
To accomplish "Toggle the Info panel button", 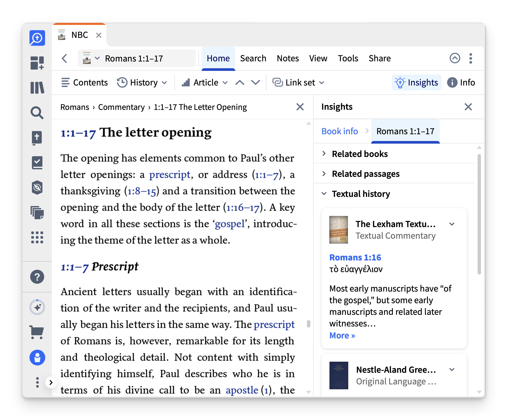I will [461, 83].
